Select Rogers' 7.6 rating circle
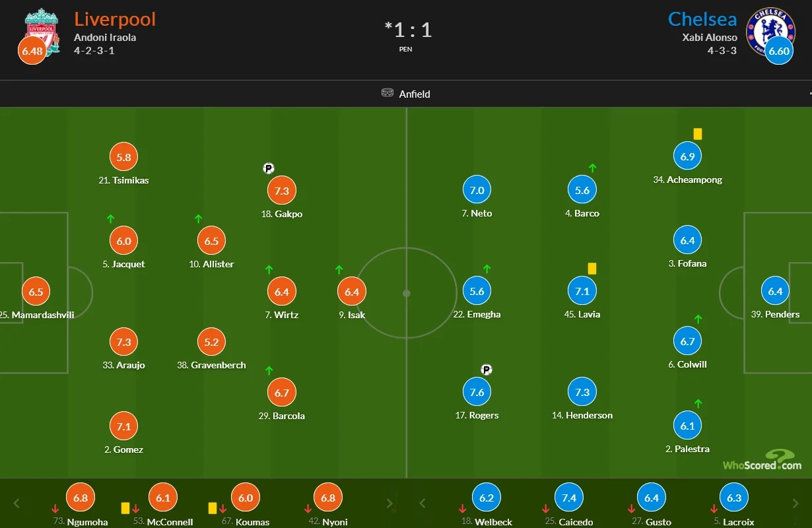 click(477, 392)
